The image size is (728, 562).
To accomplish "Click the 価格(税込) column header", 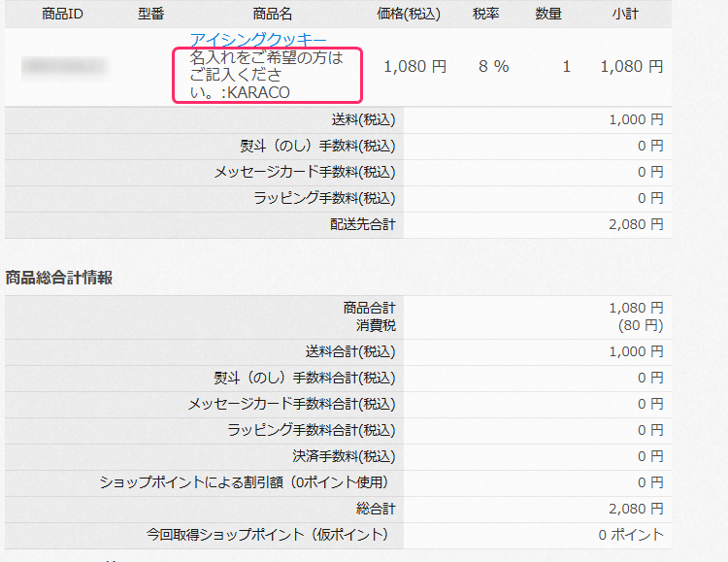I will [x=409, y=14].
